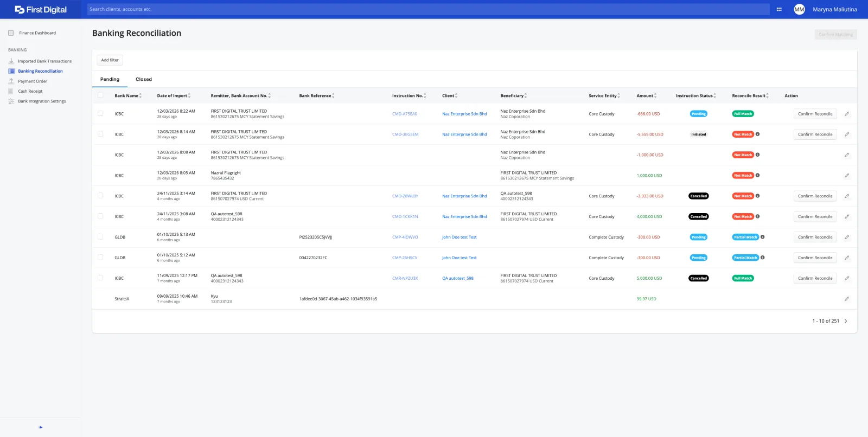
Task: Edit the -1,000.00 USD row pencil icon
Action: (x=847, y=155)
